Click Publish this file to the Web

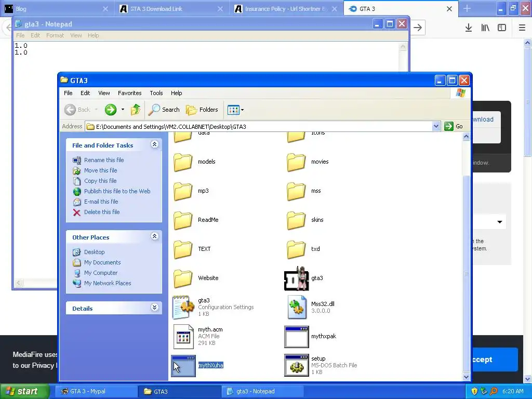pyautogui.click(x=117, y=191)
